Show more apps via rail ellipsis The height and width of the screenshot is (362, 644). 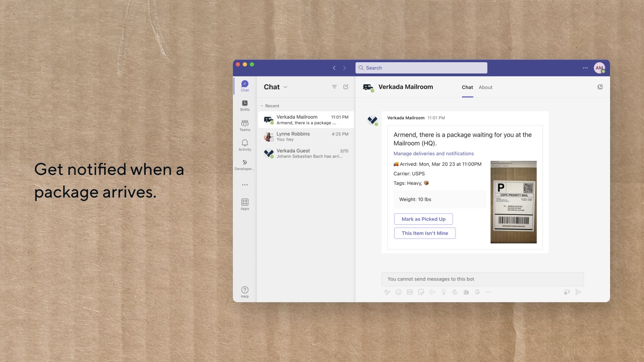tap(245, 185)
